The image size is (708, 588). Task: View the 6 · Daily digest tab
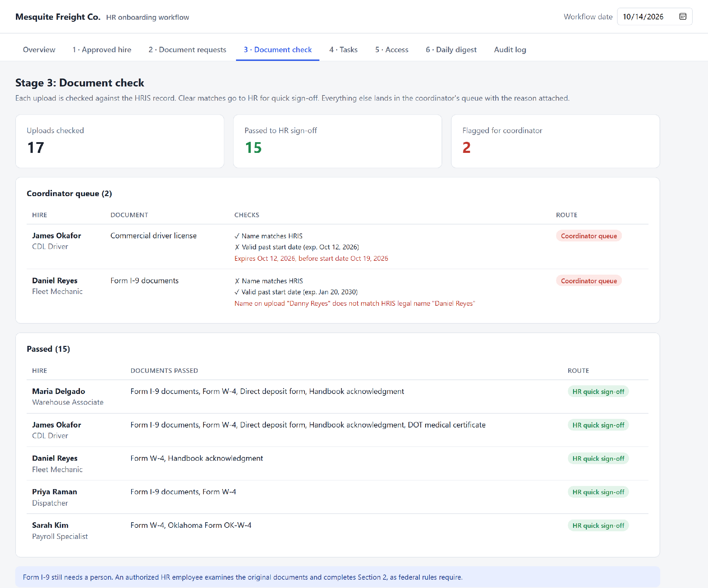tap(451, 49)
